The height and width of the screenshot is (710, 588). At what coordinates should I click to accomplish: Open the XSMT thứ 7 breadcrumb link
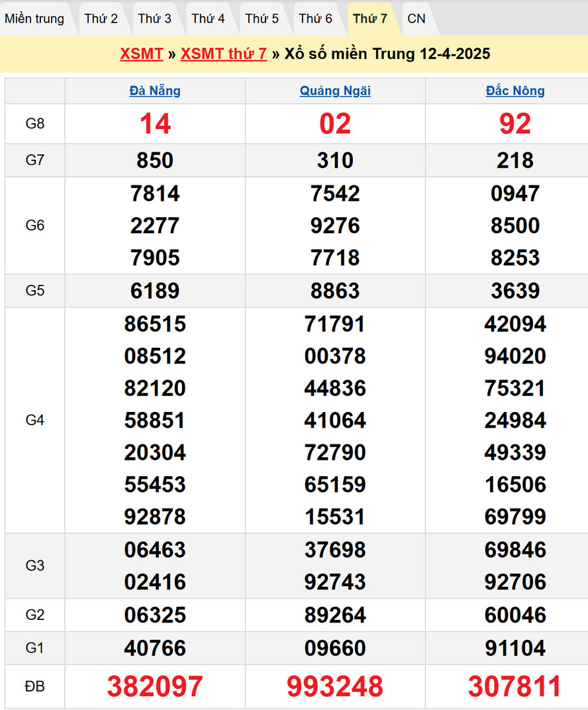click(x=224, y=54)
